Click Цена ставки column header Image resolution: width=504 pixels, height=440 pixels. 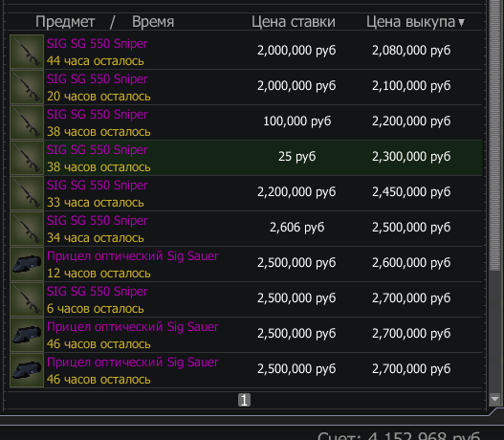click(x=294, y=22)
